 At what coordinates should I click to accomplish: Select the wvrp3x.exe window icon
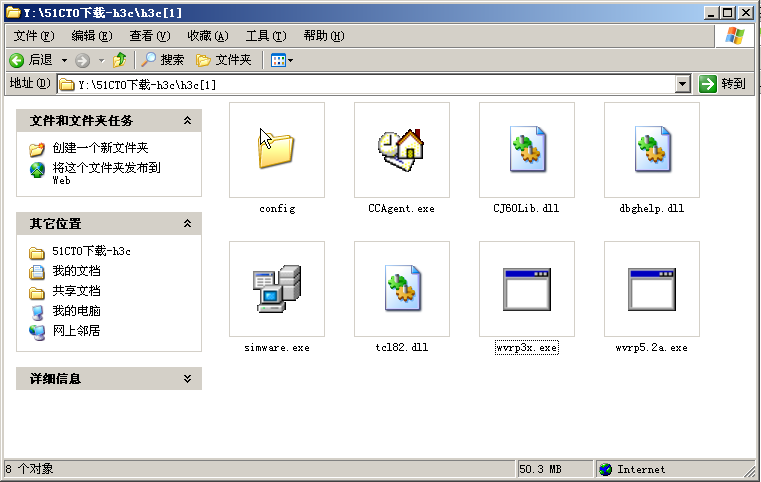coord(527,289)
